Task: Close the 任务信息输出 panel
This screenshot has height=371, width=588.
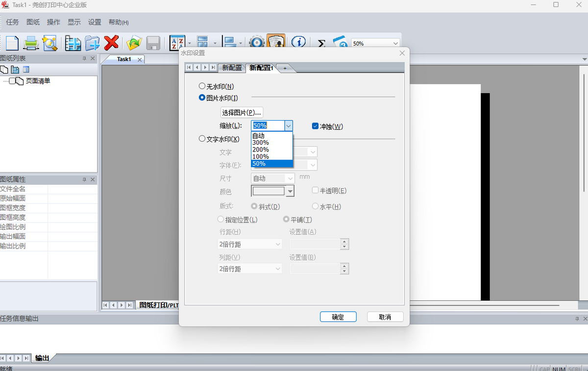Action: click(585, 319)
